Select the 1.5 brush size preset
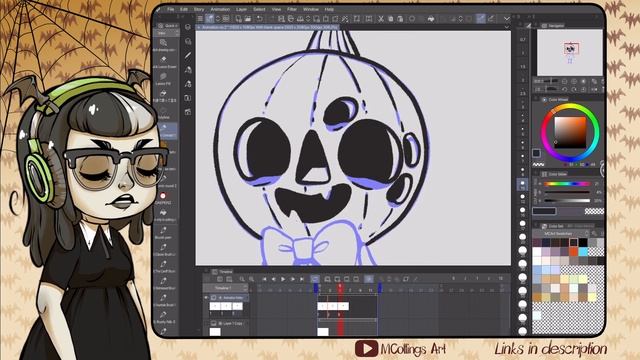Viewport: 640px width, 360px height. (523, 66)
